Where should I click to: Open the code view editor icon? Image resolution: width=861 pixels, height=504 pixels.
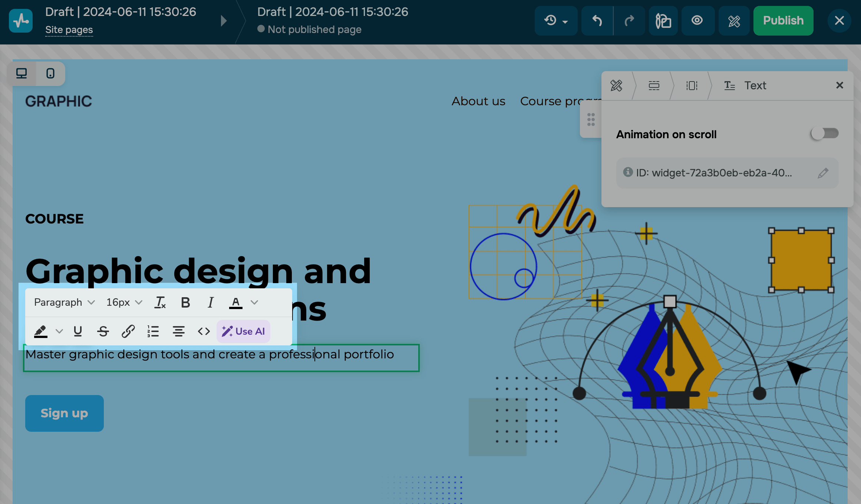204,331
